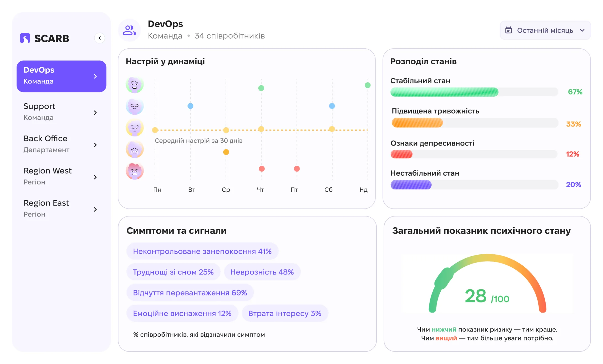Open the Region West menu item
This screenshot has width=603, height=364.
[x=61, y=177]
